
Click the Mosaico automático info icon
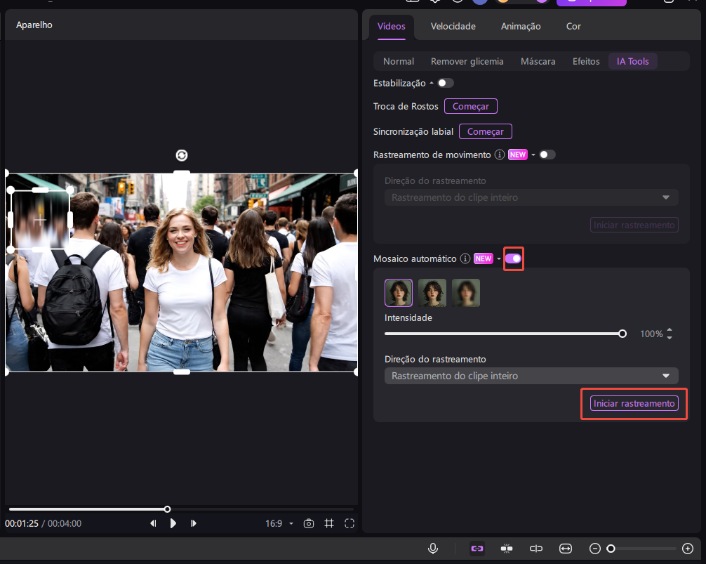click(465, 259)
